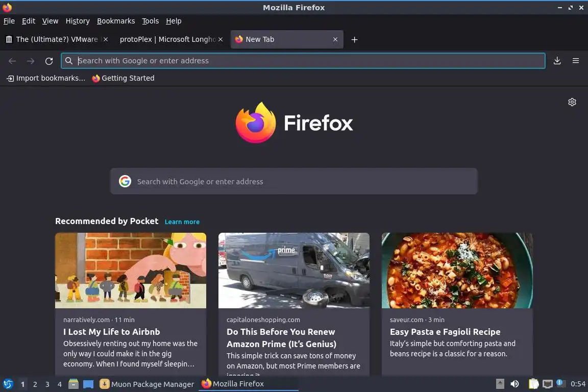Viewport: 588px width, 392px height.
Task: Click narratively.com source text
Action: pos(86,320)
